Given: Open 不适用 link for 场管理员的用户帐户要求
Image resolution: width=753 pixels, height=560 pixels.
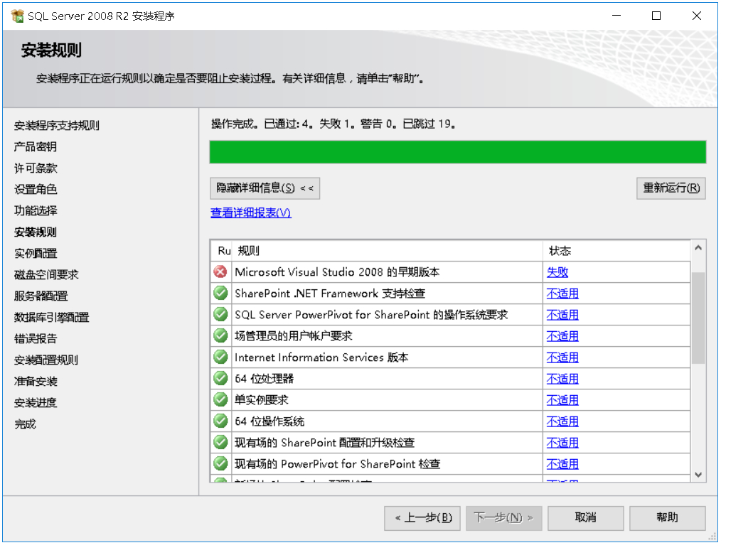Looking at the screenshot, I should coord(562,336).
